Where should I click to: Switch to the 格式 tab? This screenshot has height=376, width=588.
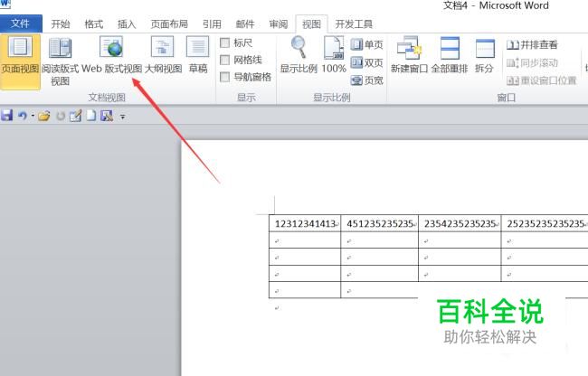coord(94,24)
